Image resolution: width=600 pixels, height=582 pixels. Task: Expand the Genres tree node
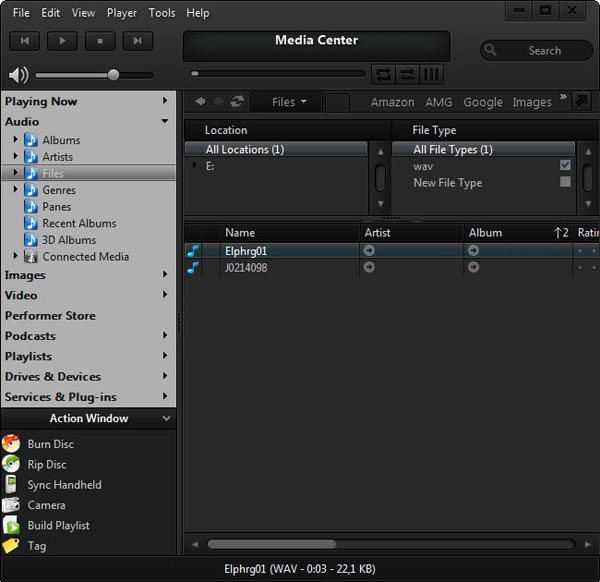click(15, 189)
